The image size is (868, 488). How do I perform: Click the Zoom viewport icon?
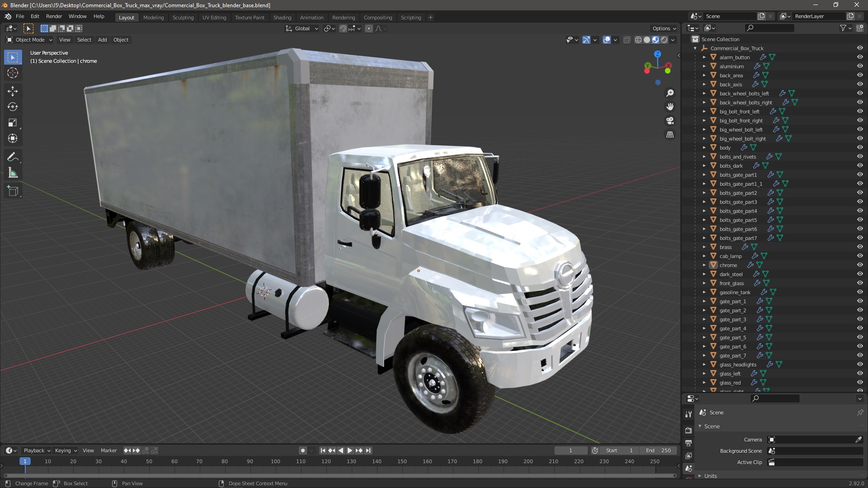[670, 93]
